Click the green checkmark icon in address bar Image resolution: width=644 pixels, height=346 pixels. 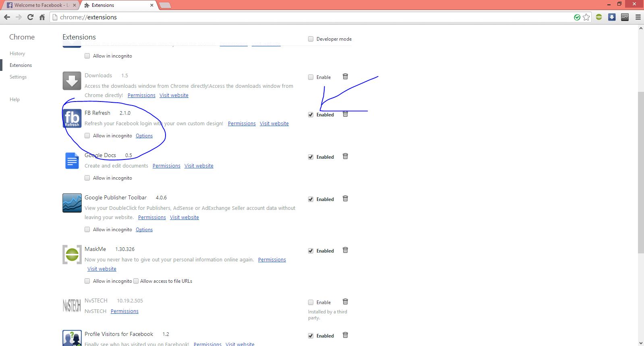point(577,17)
